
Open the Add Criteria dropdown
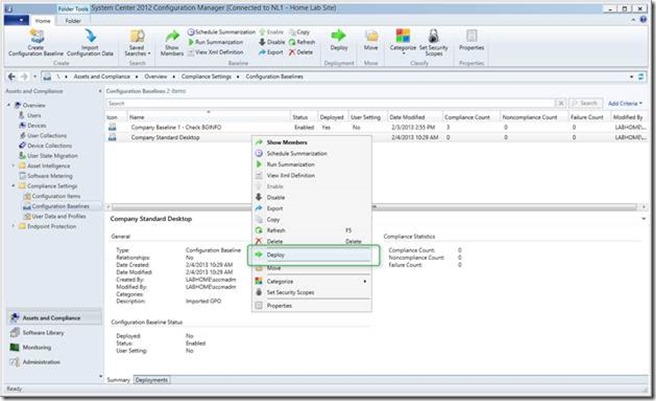[625, 103]
